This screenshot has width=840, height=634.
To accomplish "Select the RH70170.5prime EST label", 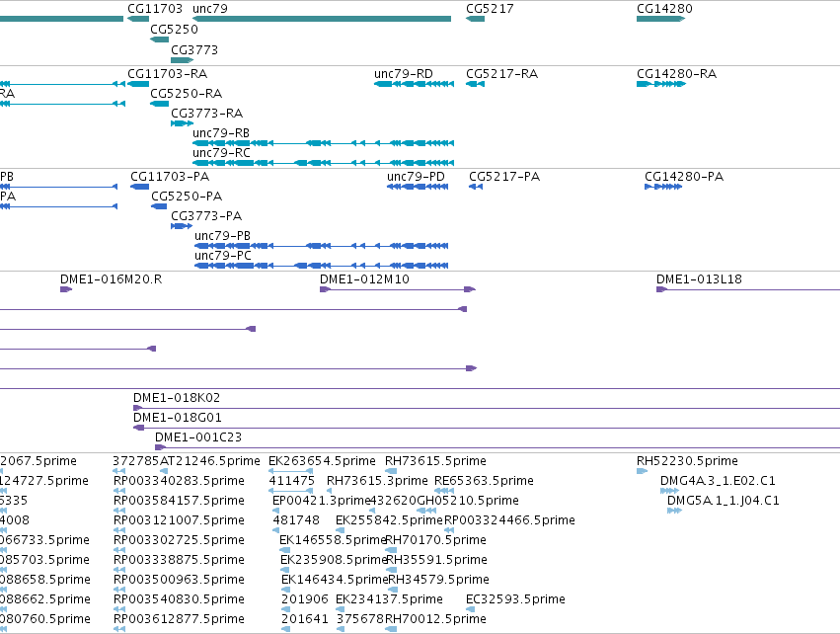I will click(435, 540).
